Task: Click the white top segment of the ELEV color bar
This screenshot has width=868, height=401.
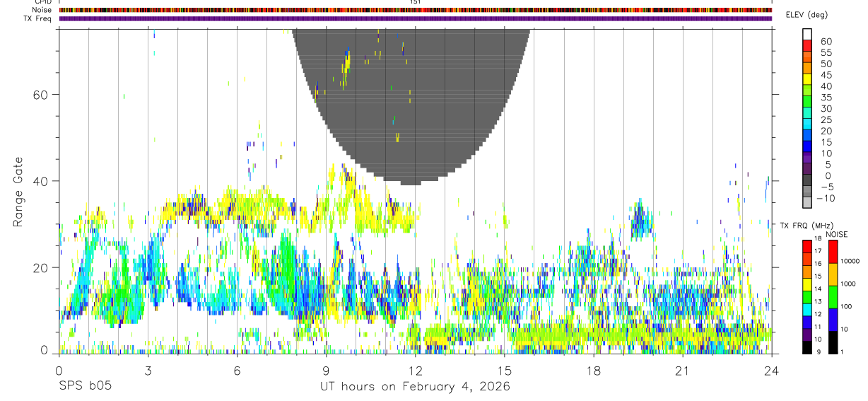Action: [x=808, y=34]
